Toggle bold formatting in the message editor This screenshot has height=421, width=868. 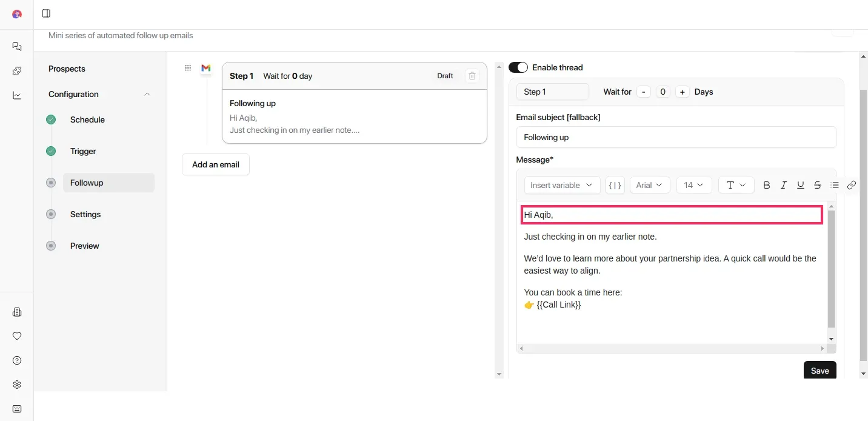point(767,185)
